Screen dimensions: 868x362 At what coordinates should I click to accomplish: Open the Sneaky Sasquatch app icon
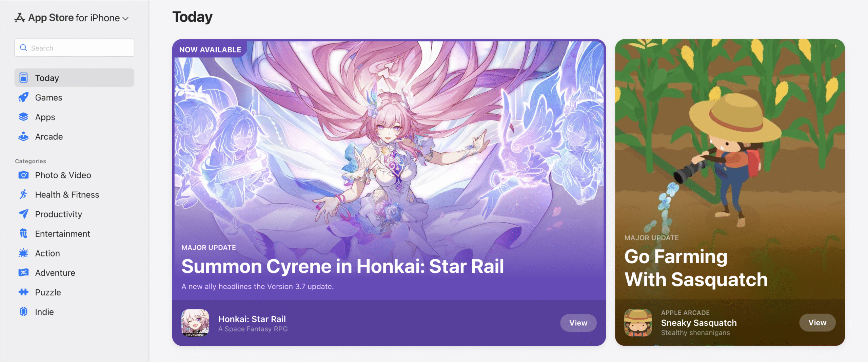638,323
